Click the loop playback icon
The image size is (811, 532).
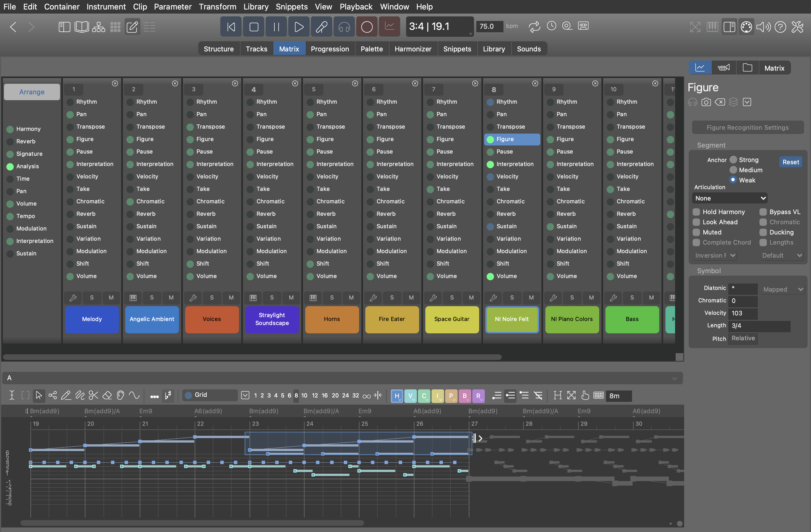point(534,26)
